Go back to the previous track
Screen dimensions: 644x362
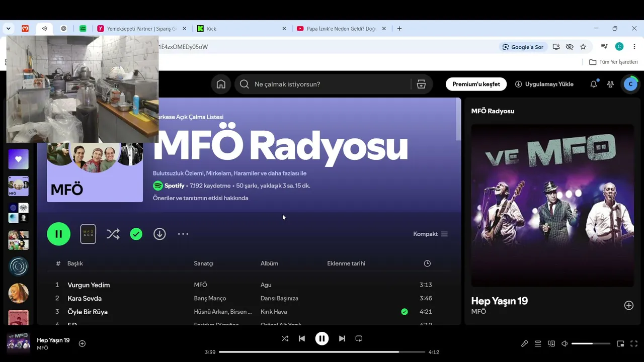click(302, 338)
